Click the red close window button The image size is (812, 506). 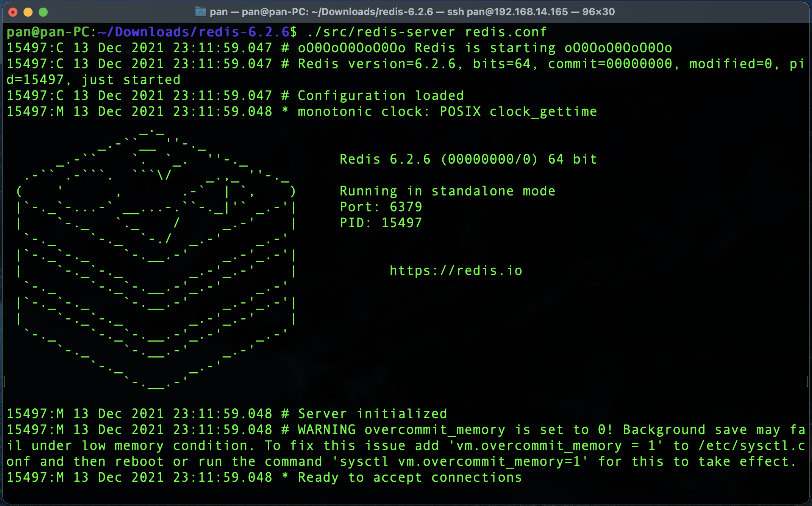coord(13,12)
